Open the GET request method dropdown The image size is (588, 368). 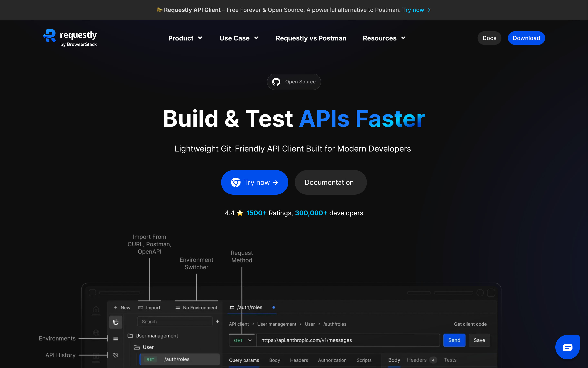pyautogui.click(x=243, y=340)
